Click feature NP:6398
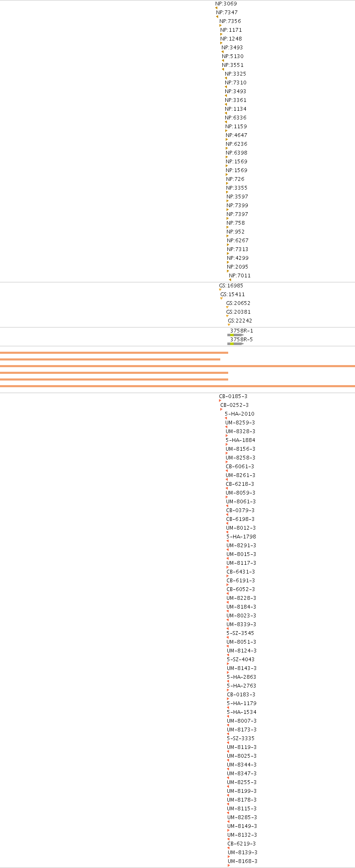The width and height of the screenshot is (355, 868). pyautogui.click(x=237, y=153)
